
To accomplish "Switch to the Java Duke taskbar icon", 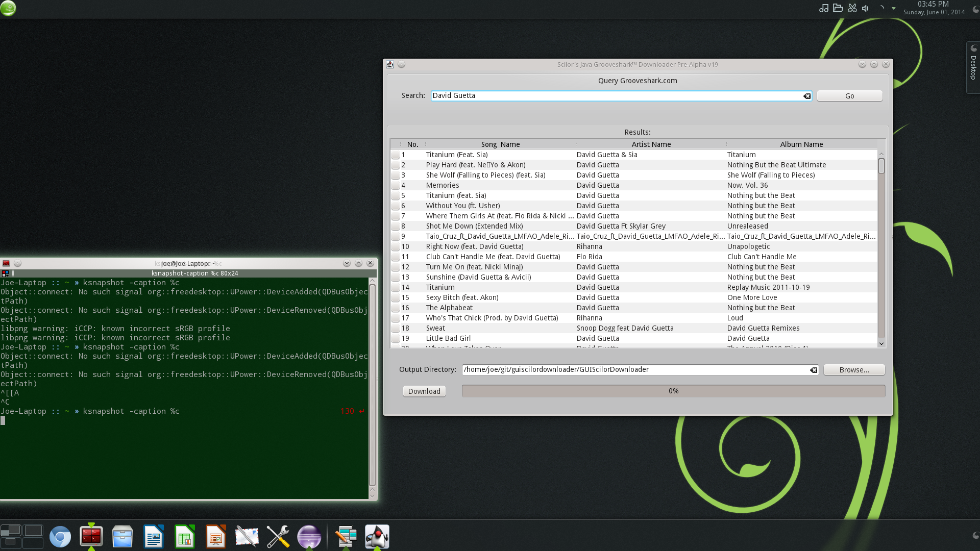I will click(377, 537).
